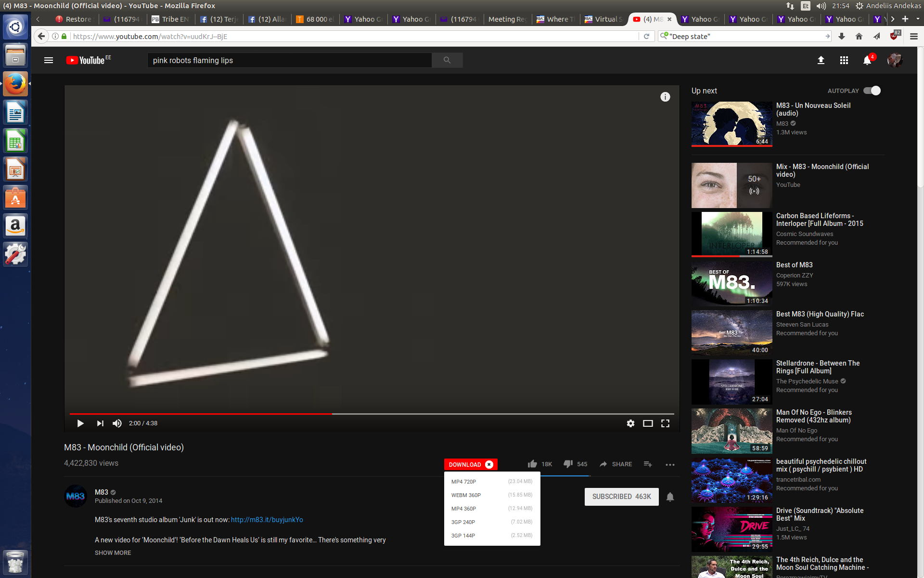Download the MP4 720P format
This screenshot has height=578, width=924.
coord(492,482)
